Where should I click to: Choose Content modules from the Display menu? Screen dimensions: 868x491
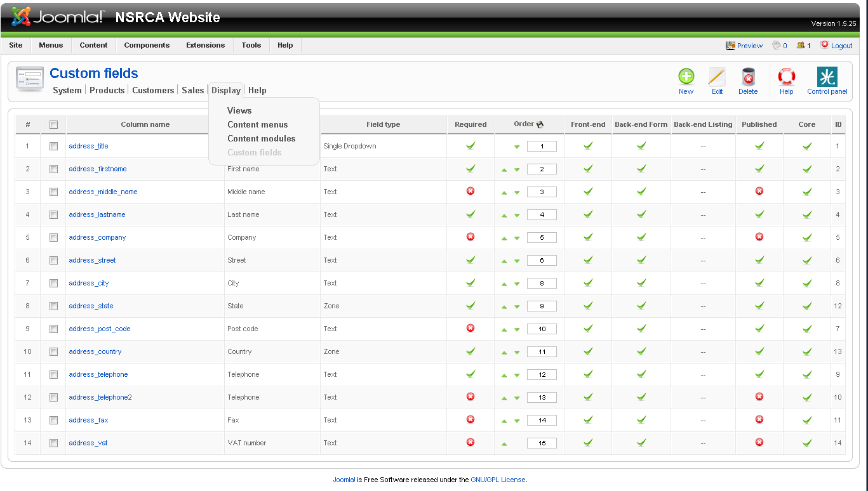pos(262,138)
